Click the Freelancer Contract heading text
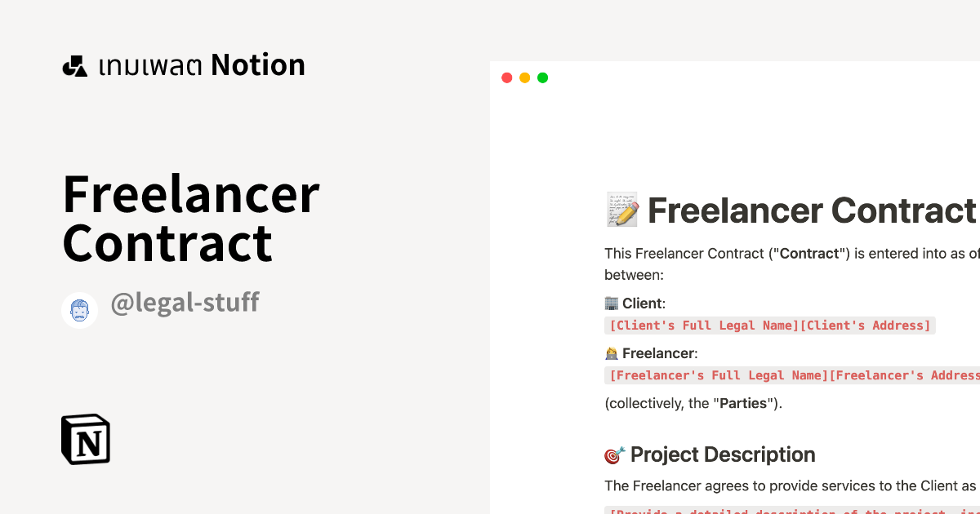 (813, 210)
